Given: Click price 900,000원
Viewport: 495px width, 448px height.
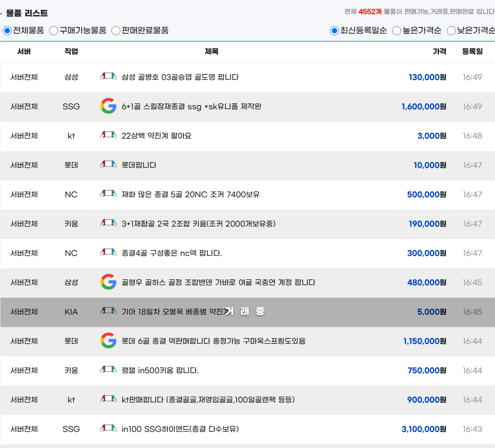Looking at the screenshot, I should tap(427, 400).
